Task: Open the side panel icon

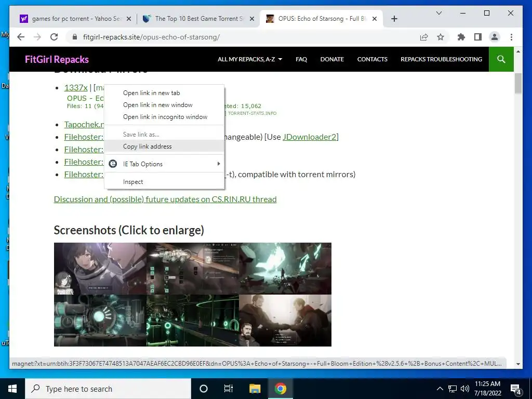Action: coord(478,37)
